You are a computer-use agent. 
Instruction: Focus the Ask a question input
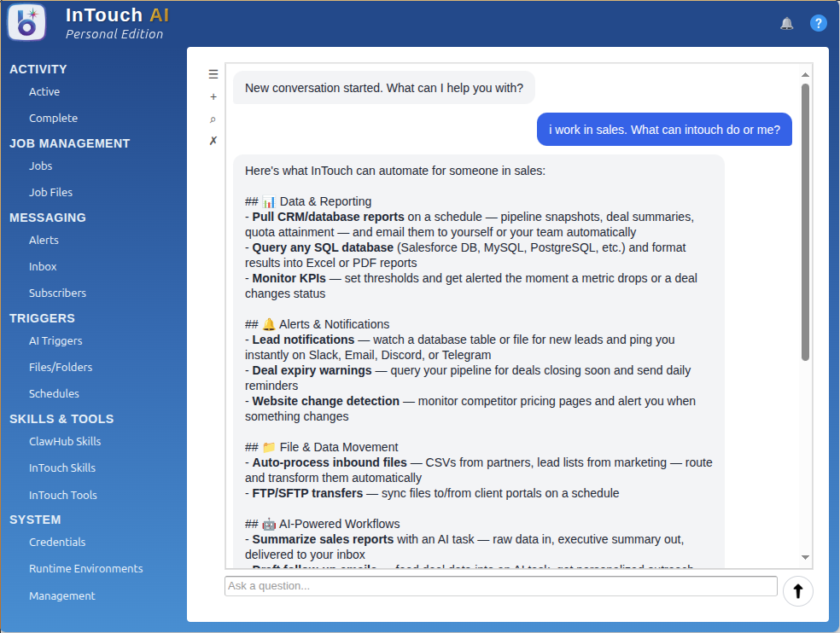501,586
